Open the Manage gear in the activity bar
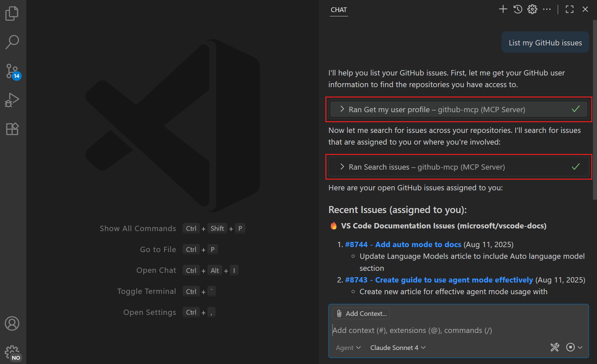 coord(12,351)
